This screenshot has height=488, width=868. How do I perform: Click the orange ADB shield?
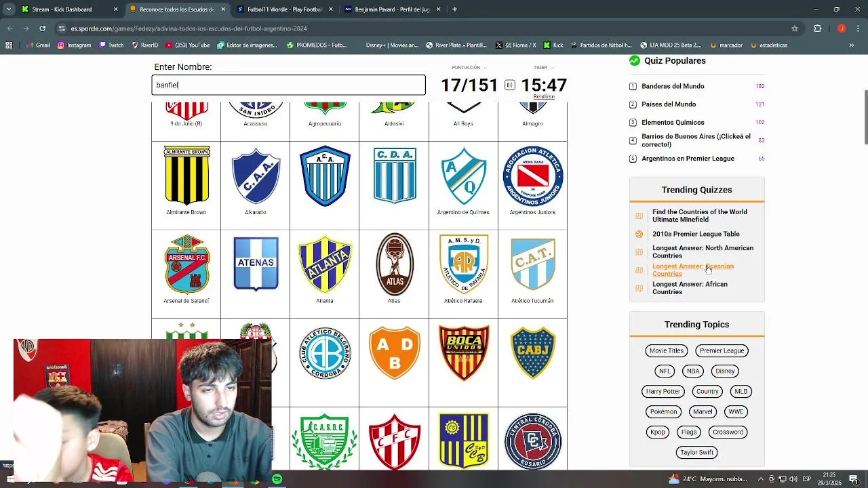click(x=395, y=353)
